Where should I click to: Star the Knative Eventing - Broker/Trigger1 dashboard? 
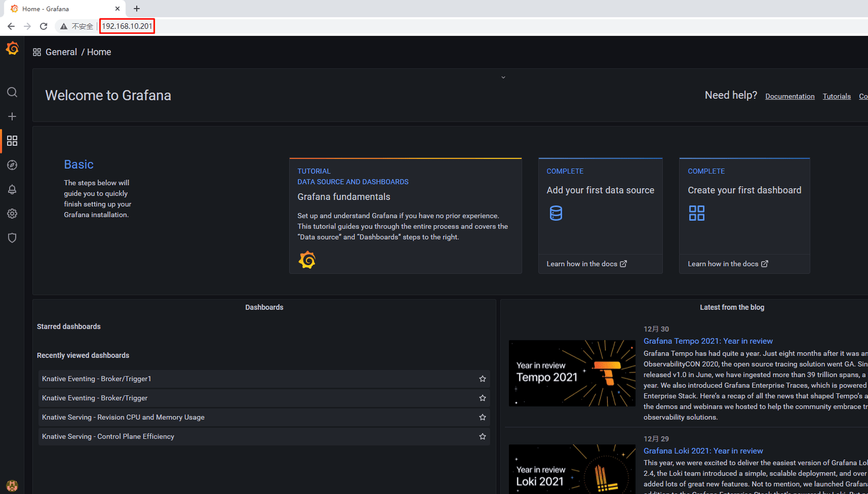pyautogui.click(x=482, y=379)
